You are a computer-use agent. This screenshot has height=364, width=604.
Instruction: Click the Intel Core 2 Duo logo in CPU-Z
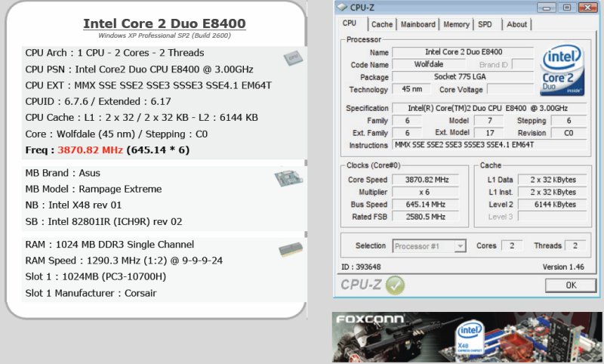[562, 71]
